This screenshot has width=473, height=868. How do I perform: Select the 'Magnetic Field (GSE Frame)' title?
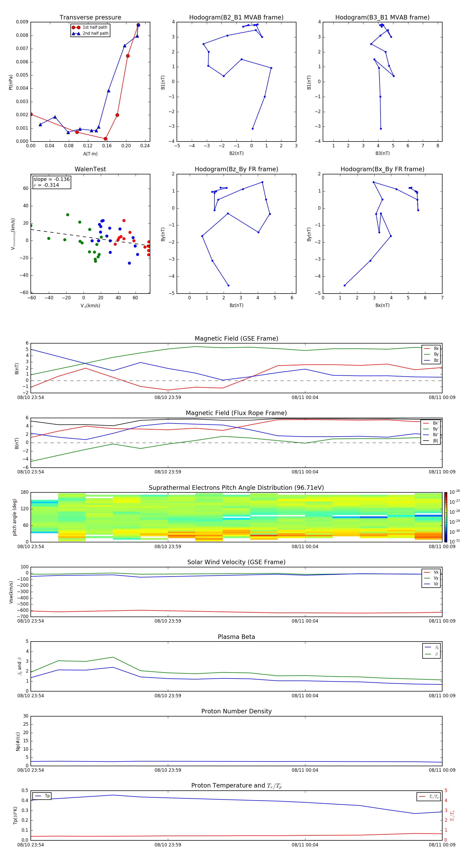(x=236, y=339)
